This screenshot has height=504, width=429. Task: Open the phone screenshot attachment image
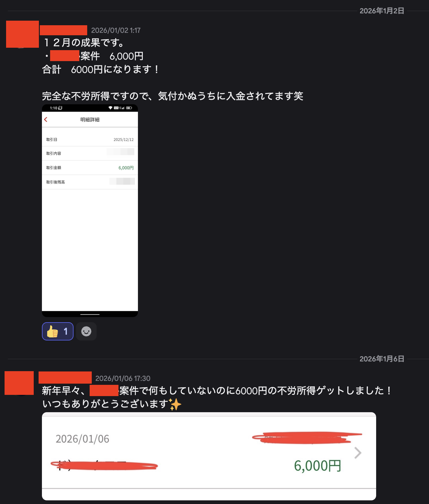coord(90,211)
